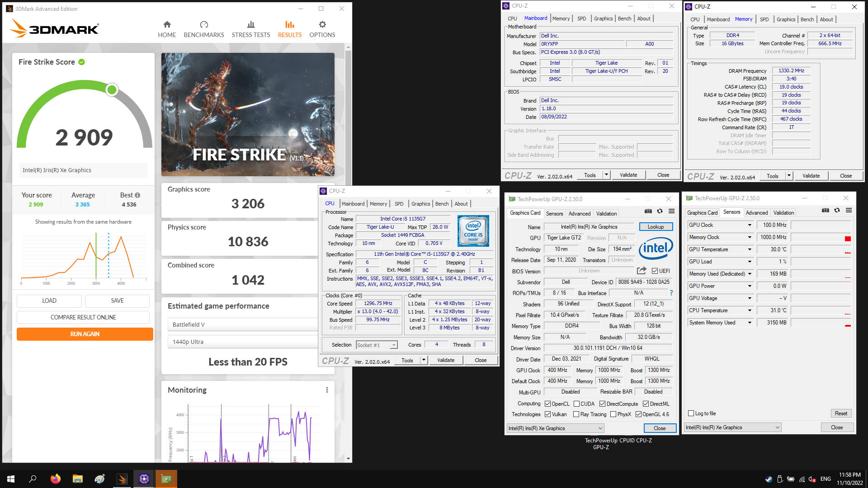Image resolution: width=868 pixels, height=488 pixels.
Task: Open the Windows Start menu
Action: [x=11, y=479]
